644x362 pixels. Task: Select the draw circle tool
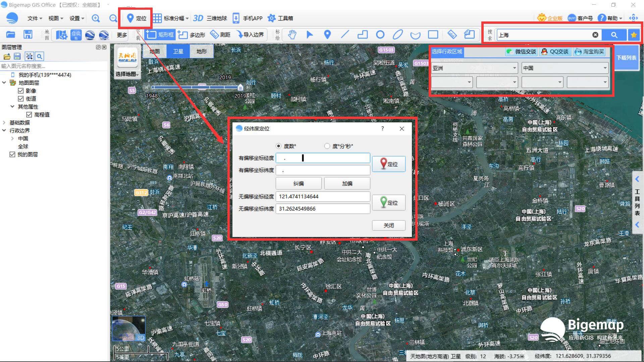click(380, 35)
